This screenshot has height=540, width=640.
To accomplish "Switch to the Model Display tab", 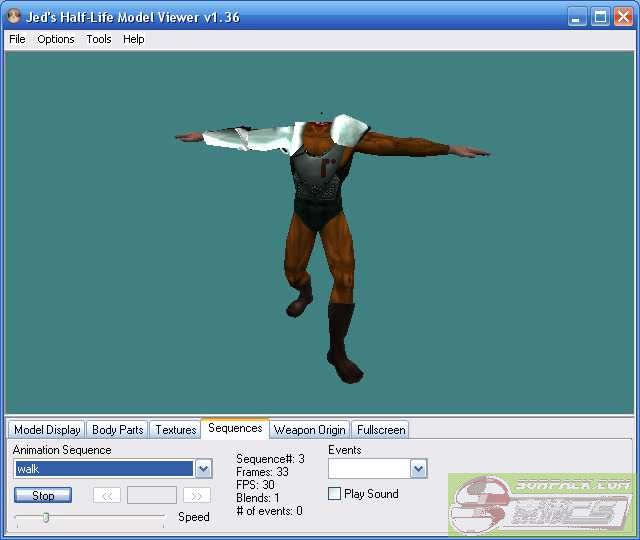I will tap(47, 430).
